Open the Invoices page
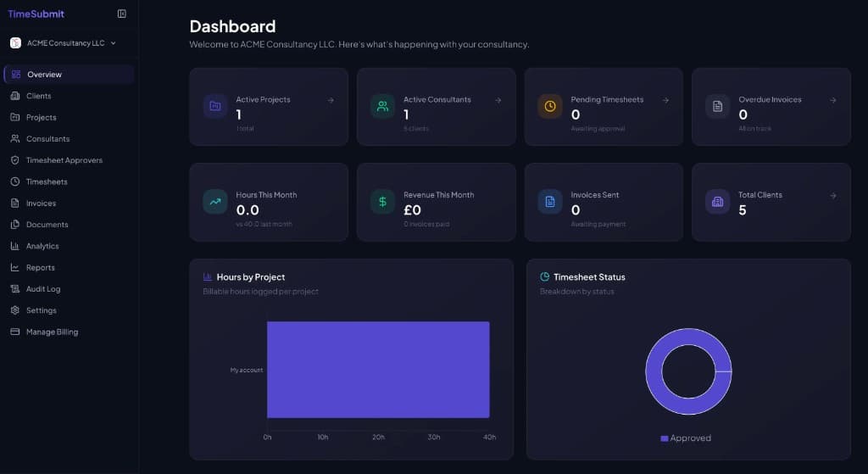 [x=69, y=204]
